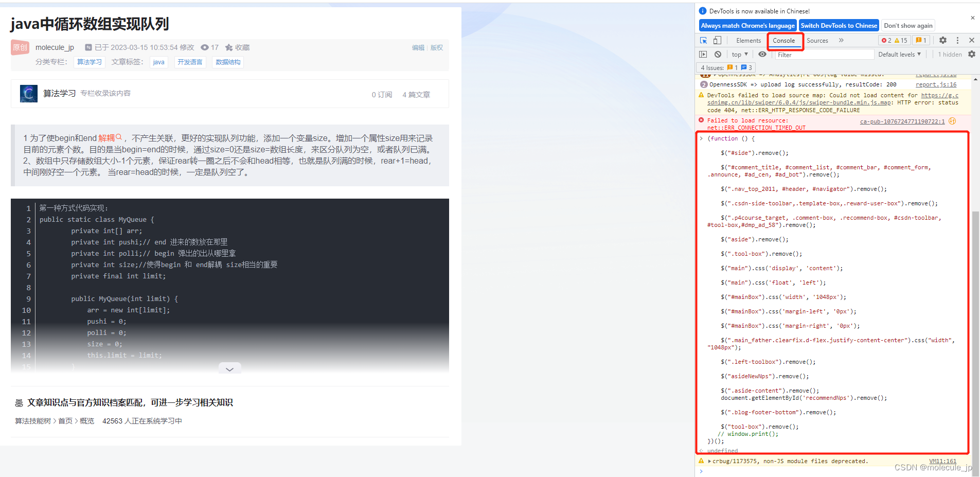The width and height of the screenshot is (980, 477).
Task: Open the top execution context dropdown
Action: [740, 54]
